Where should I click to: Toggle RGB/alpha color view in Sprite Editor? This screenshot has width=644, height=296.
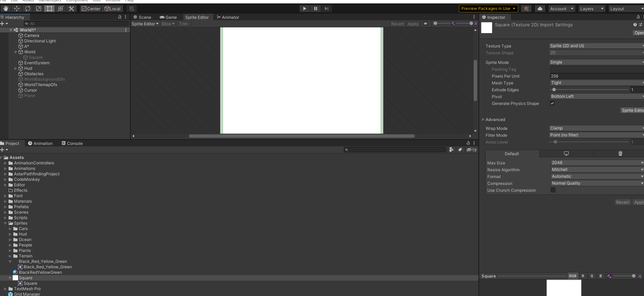425,24
